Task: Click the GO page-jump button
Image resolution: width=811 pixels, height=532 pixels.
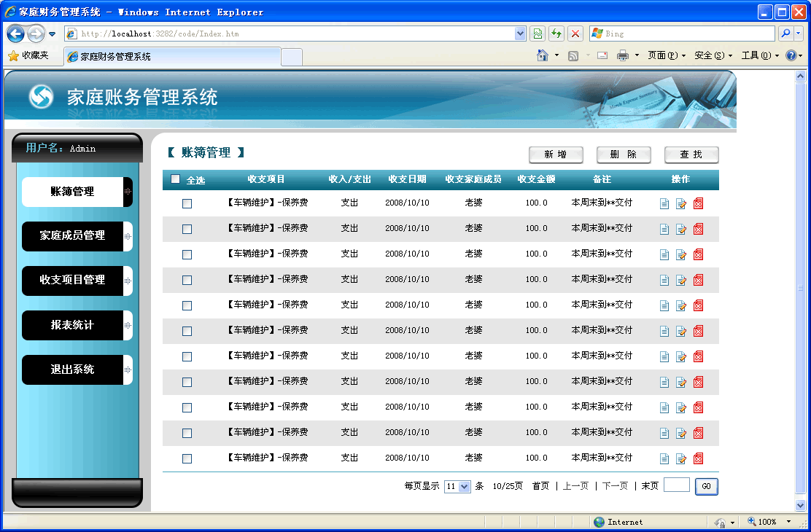Action: (x=707, y=487)
